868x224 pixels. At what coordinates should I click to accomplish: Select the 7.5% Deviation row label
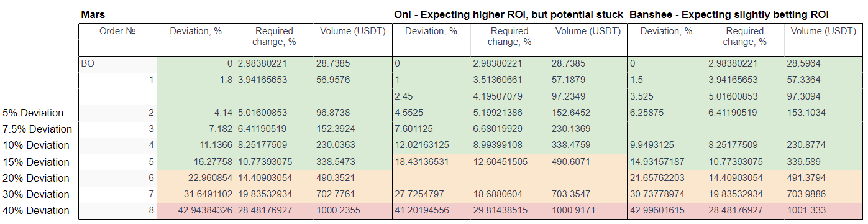coord(38,129)
